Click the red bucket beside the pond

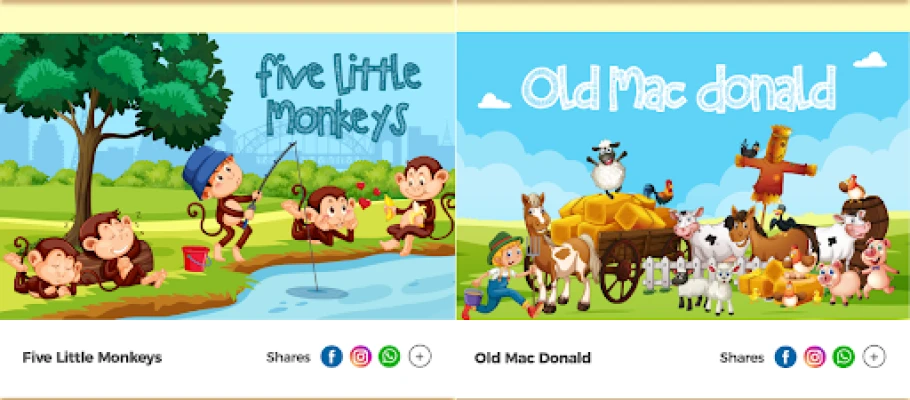(196, 258)
